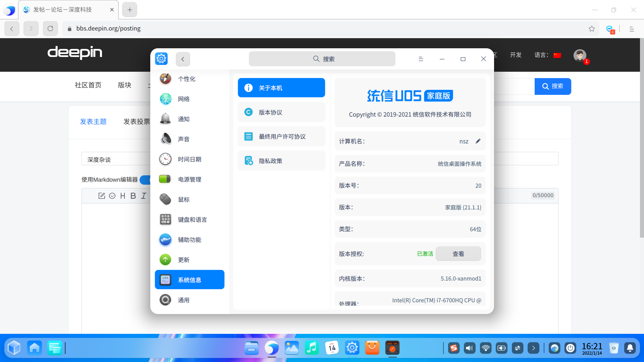Switch to the 发表主题 tab
The image size is (644, 362).
click(93, 121)
